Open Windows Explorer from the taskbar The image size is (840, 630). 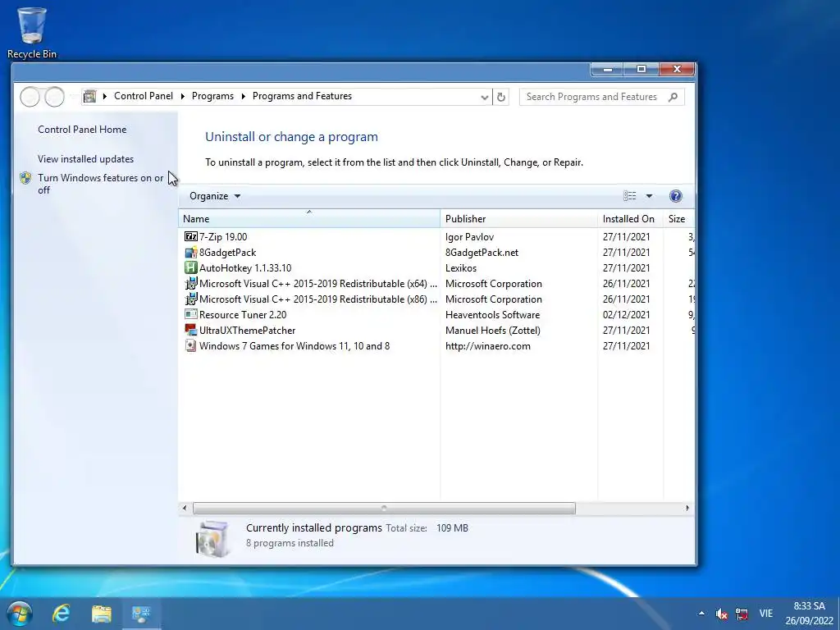click(101, 614)
